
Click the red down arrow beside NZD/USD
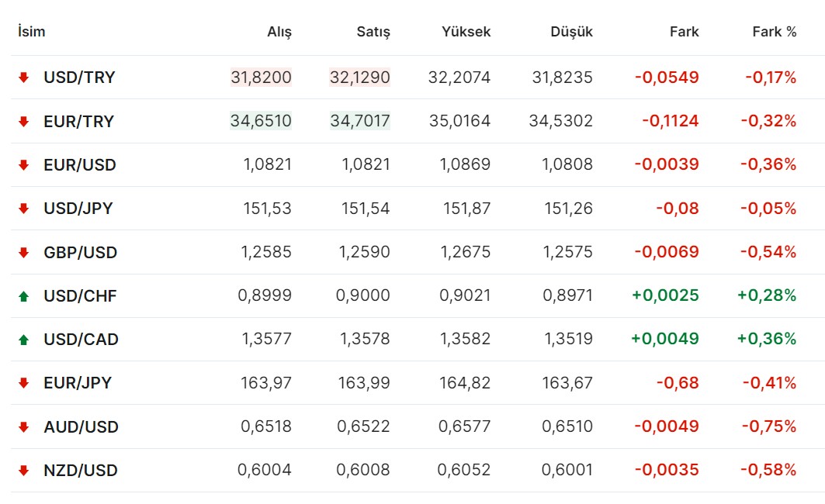click(x=23, y=471)
